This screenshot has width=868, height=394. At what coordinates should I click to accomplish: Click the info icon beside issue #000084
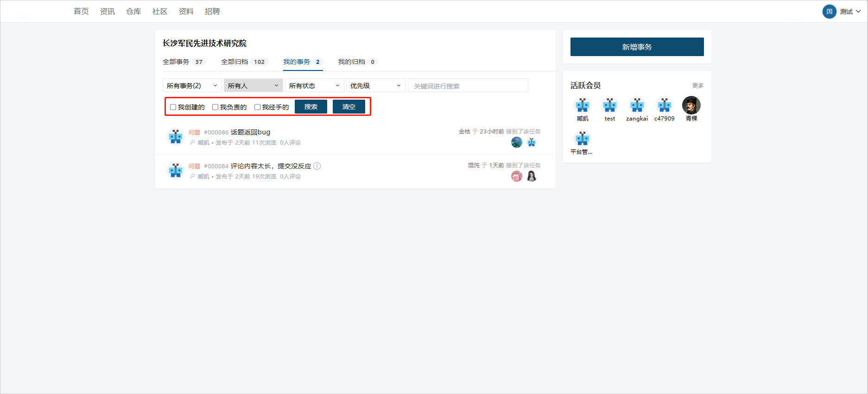[x=317, y=166]
